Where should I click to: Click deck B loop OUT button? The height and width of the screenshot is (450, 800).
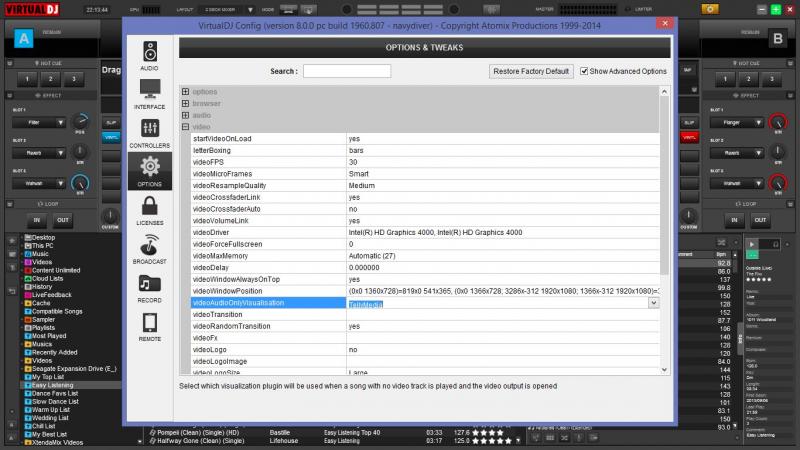click(760, 220)
